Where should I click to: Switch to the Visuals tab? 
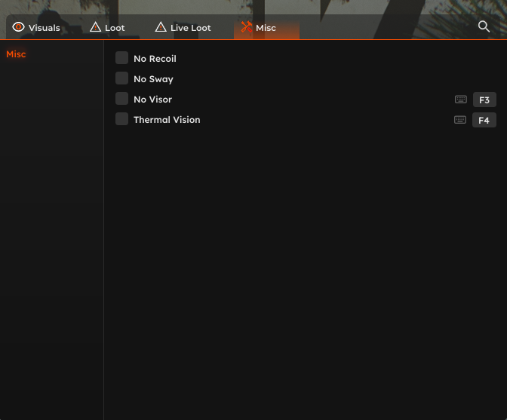pos(36,27)
